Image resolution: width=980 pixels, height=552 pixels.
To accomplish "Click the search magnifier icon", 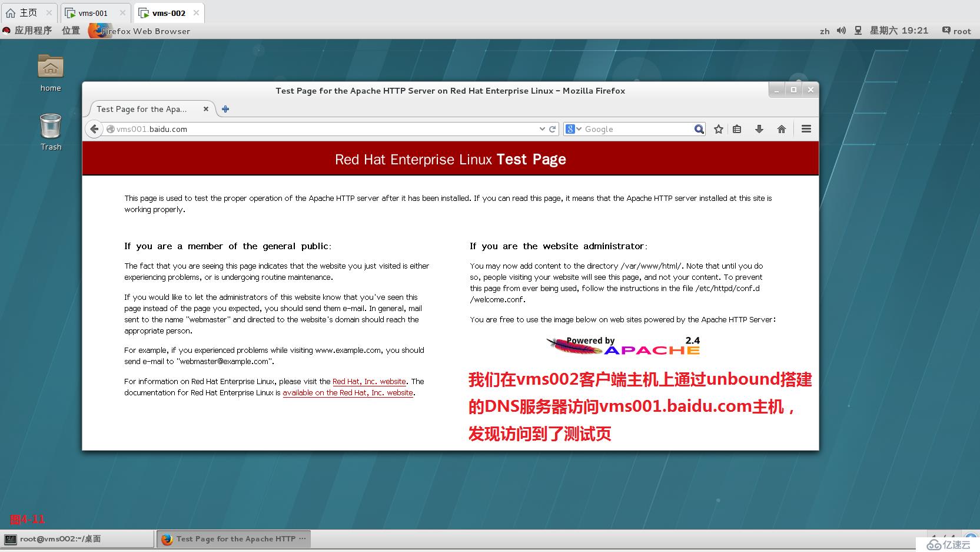I will coord(699,129).
